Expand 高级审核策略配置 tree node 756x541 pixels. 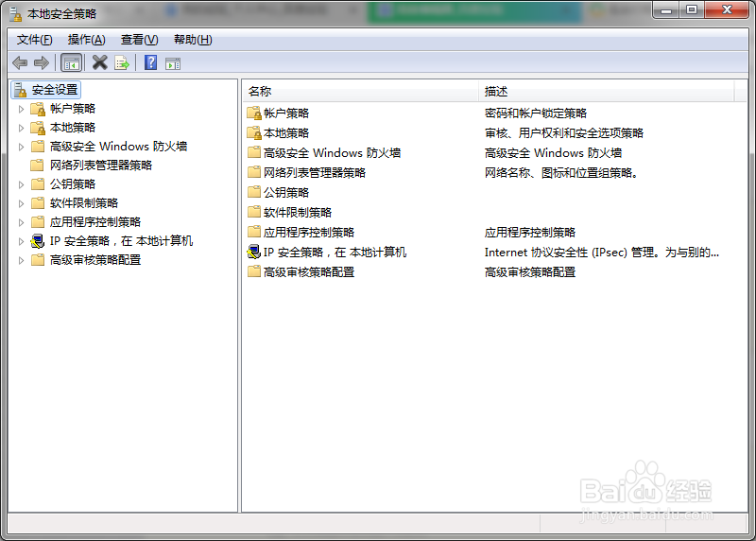pos(21,260)
